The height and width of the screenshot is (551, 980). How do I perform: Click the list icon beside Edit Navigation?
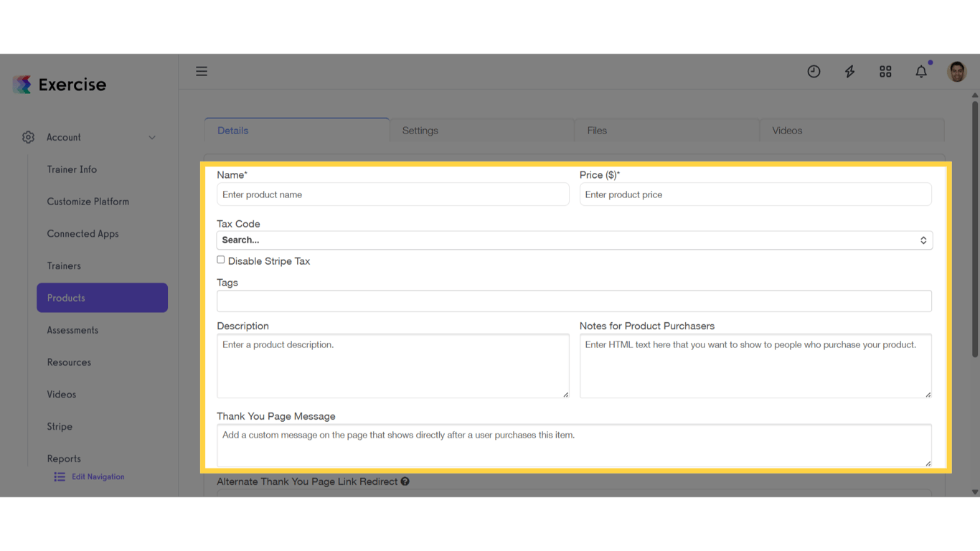click(59, 476)
